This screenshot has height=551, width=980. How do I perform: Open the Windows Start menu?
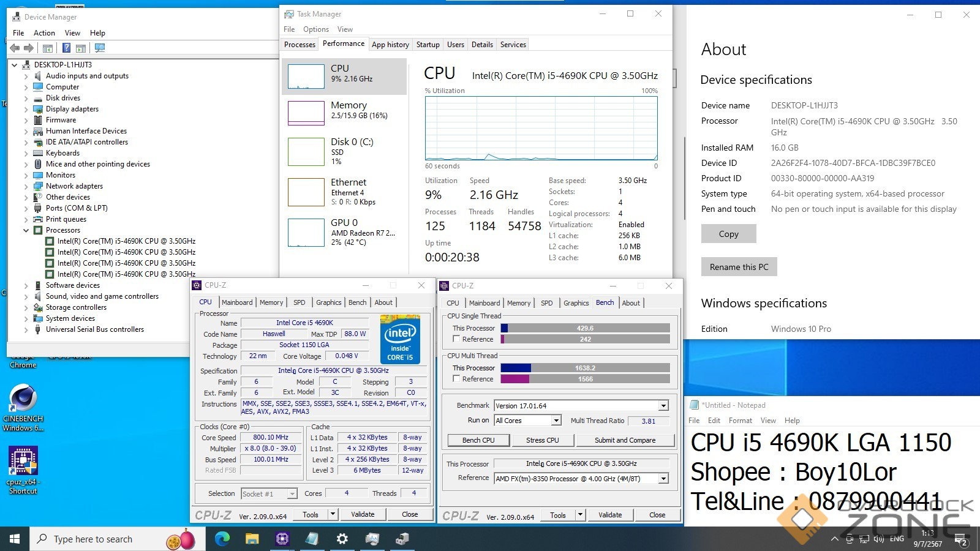(15, 539)
